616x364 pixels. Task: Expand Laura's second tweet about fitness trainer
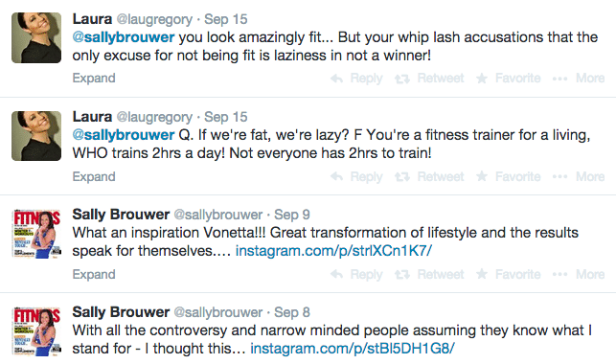coord(94,176)
